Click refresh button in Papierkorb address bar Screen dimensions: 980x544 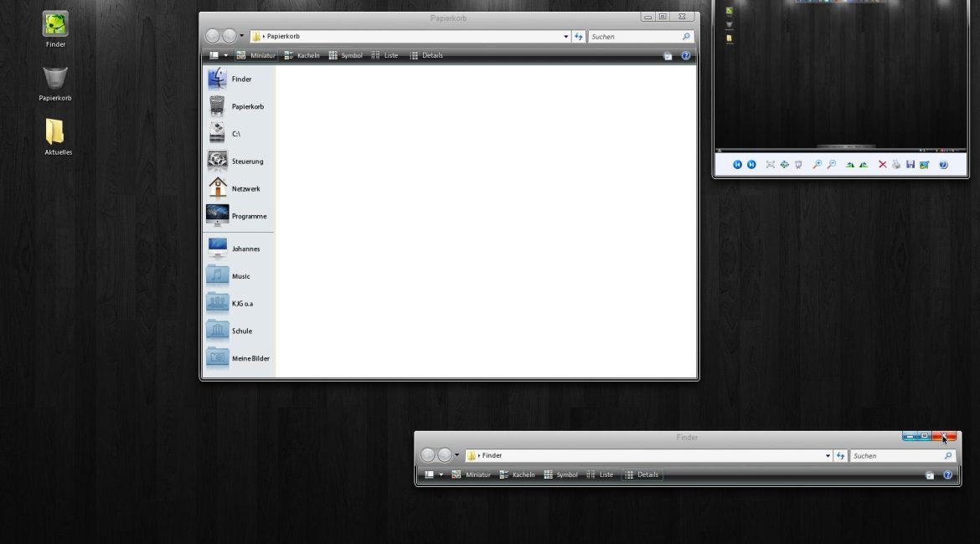click(579, 37)
